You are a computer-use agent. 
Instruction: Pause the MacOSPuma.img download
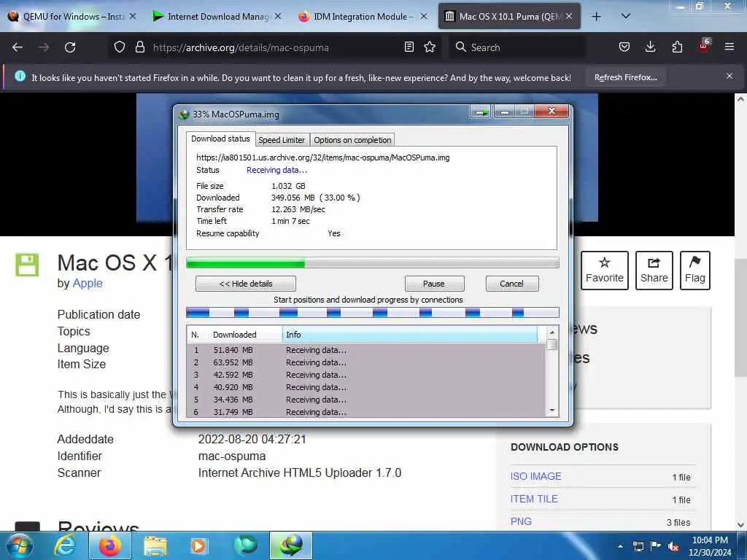434,284
